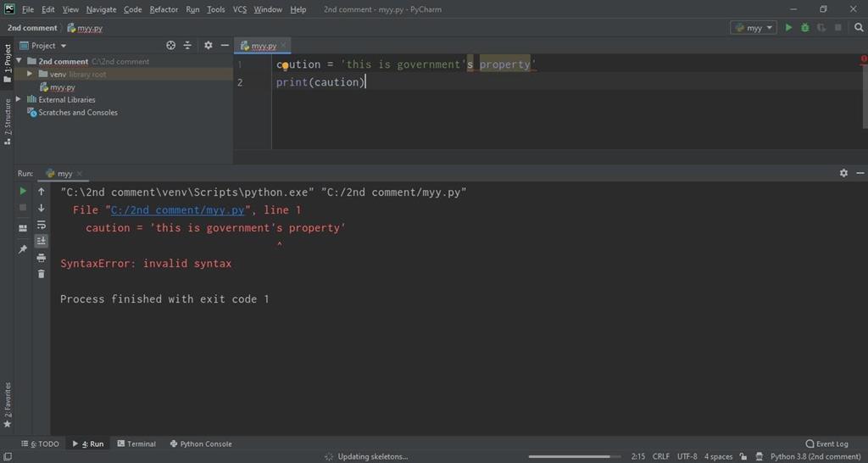The width and height of the screenshot is (868, 463).
Task: Open the TODO tool window
Action: [40, 443]
